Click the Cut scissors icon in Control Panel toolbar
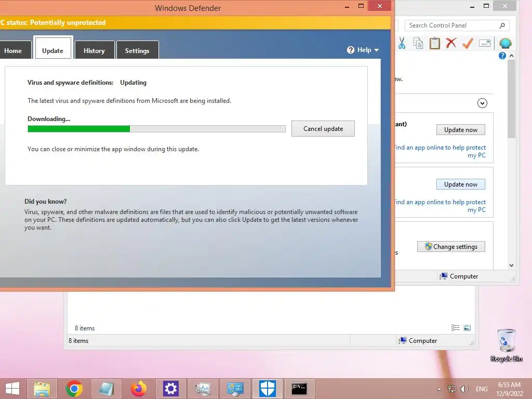This screenshot has height=399, width=532. pyautogui.click(x=402, y=43)
